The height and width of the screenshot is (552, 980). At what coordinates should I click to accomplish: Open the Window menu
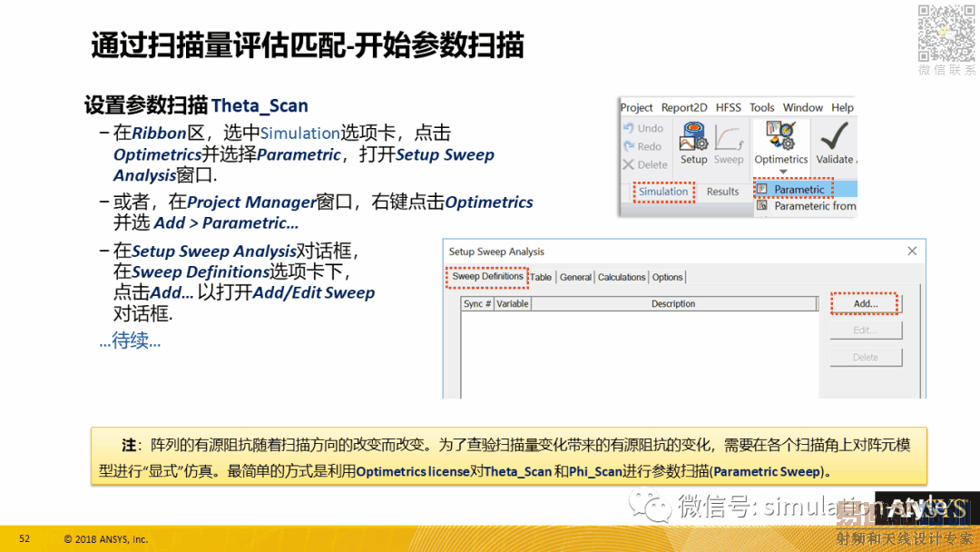[x=802, y=107]
